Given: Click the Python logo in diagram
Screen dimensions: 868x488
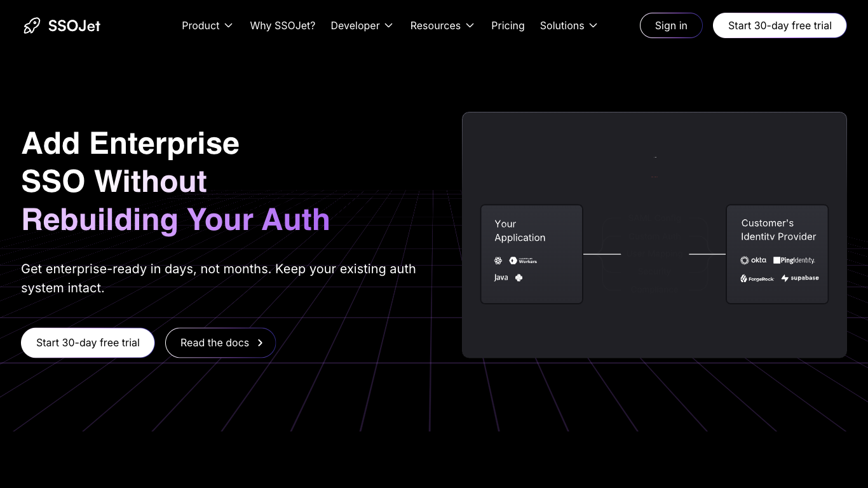Looking at the screenshot, I should (519, 278).
